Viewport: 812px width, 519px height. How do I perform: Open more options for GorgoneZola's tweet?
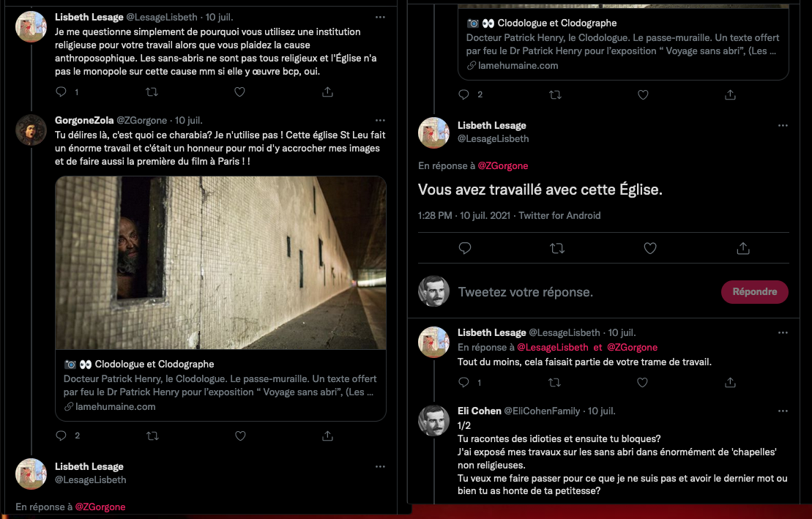pyautogui.click(x=380, y=120)
